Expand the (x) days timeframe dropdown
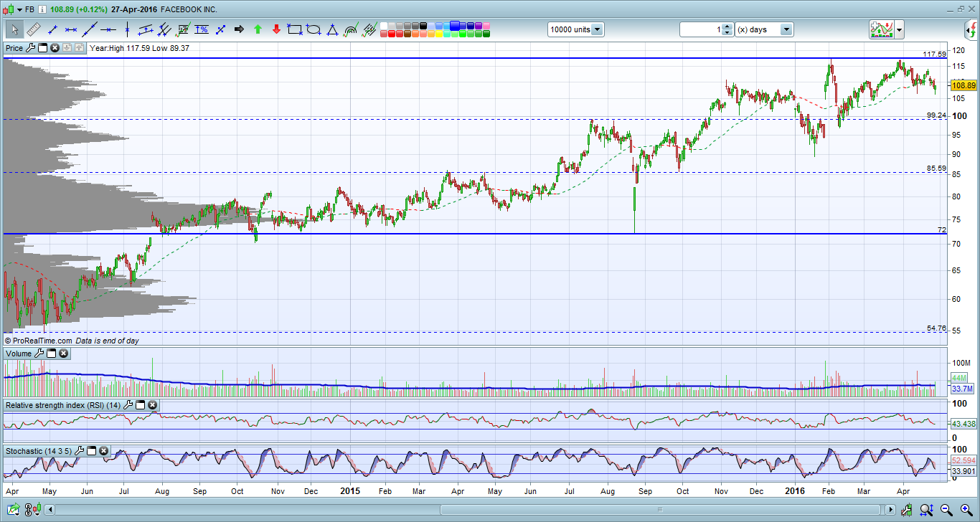The width and height of the screenshot is (980, 522). pos(786,29)
